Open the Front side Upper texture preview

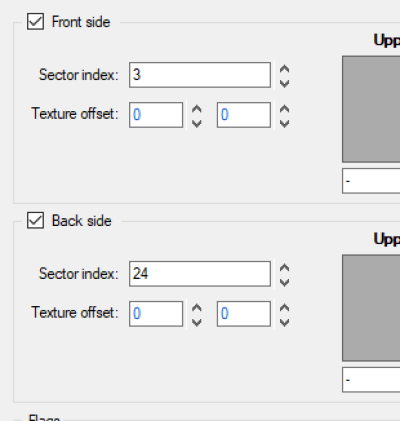[371, 109]
